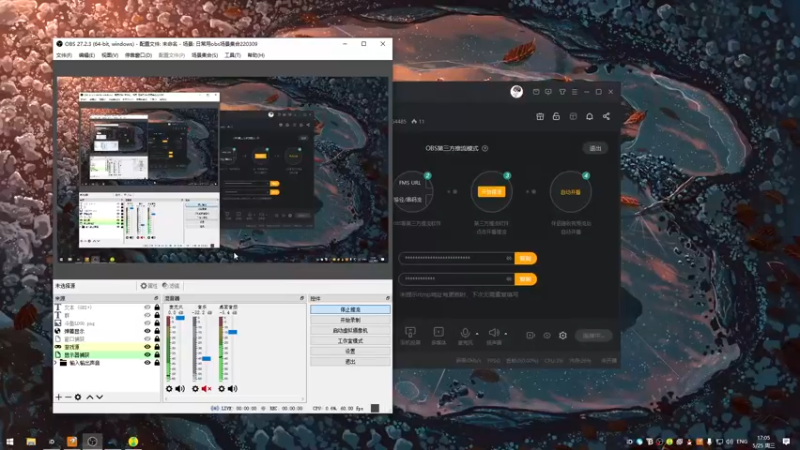This screenshot has width=800, height=450.
Task: Click the 扬声器 speaker icon in companion
Action: (x=494, y=332)
